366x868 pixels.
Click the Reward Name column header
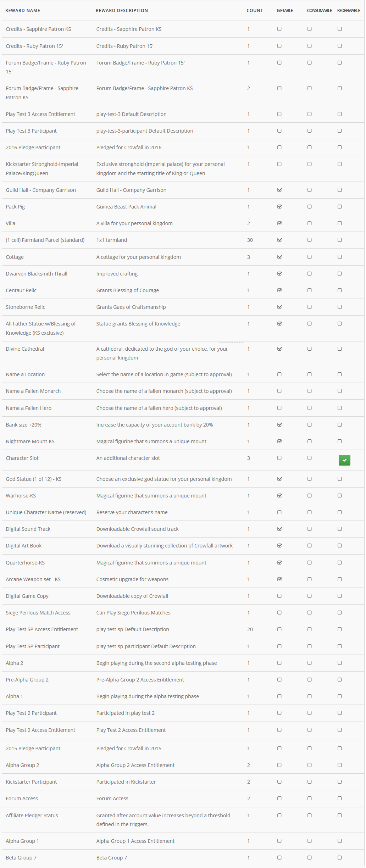tap(23, 11)
